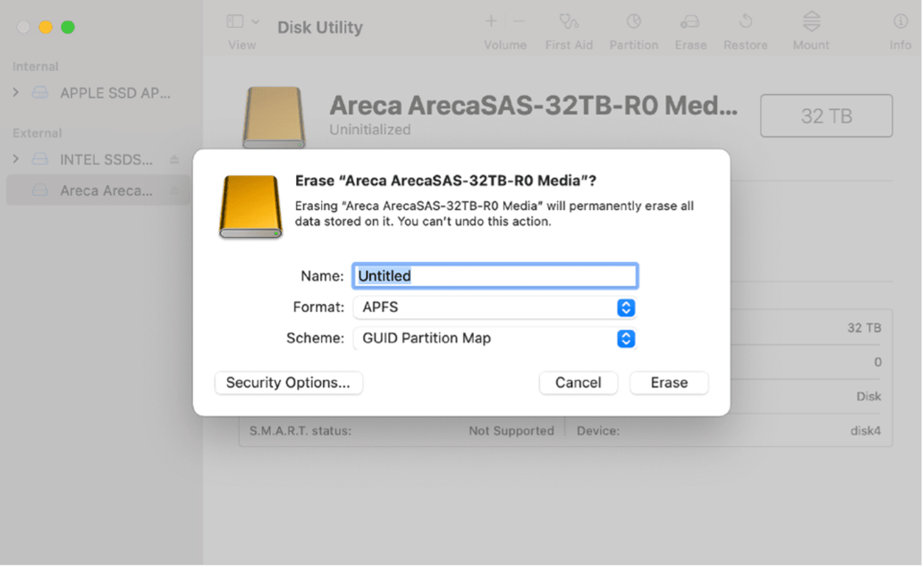
Task: Add a volume with plus icon
Action: click(491, 22)
